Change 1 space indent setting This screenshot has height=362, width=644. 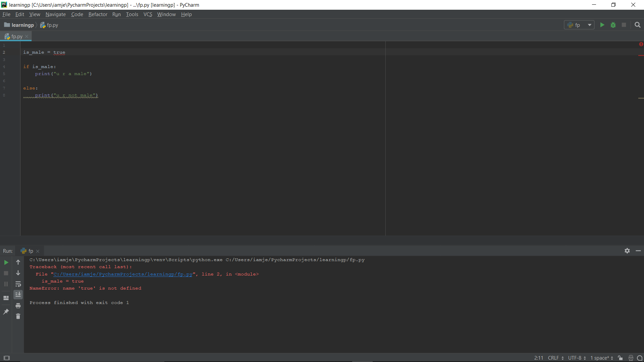[602, 358]
